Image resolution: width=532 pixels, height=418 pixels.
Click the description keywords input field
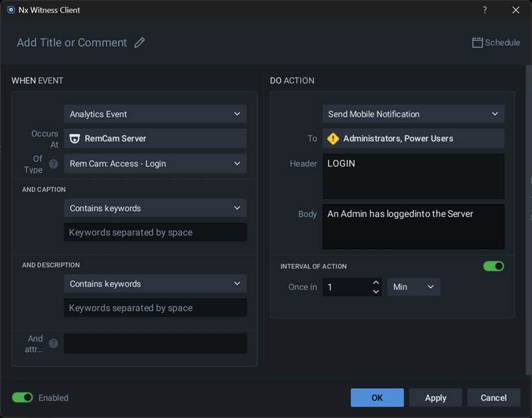coord(155,308)
